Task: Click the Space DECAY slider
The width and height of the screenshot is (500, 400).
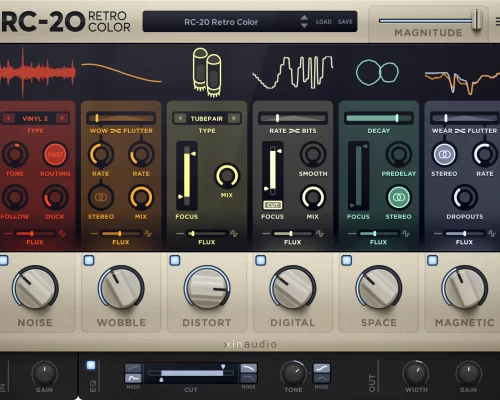Action: pyautogui.click(x=379, y=118)
